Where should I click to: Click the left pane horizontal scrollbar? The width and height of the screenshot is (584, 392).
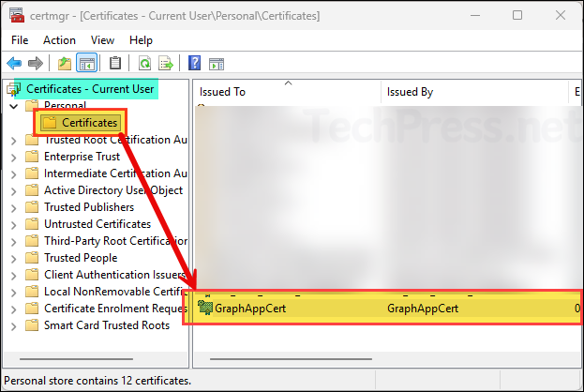[x=94, y=358]
